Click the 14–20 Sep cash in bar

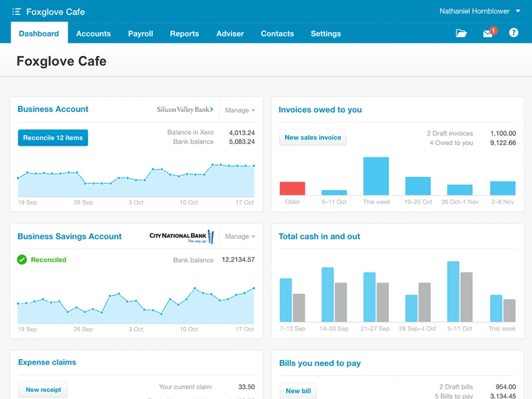[x=328, y=295]
